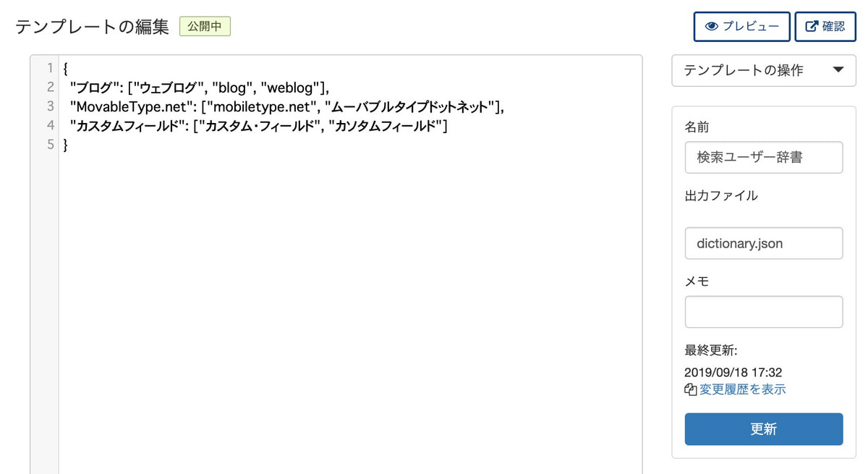Click the "ブログ" line in code editor
Image resolution: width=868 pixels, height=474 pixels.
(200, 88)
